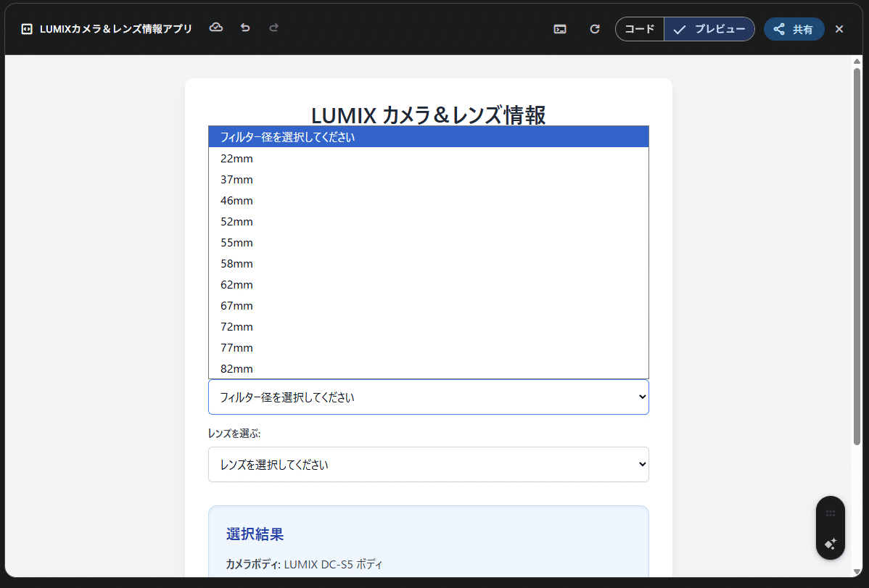Switch to the プレビュー tab
Image resolution: width=869 pixels, height=588 pixels.
tap(709, 29)
